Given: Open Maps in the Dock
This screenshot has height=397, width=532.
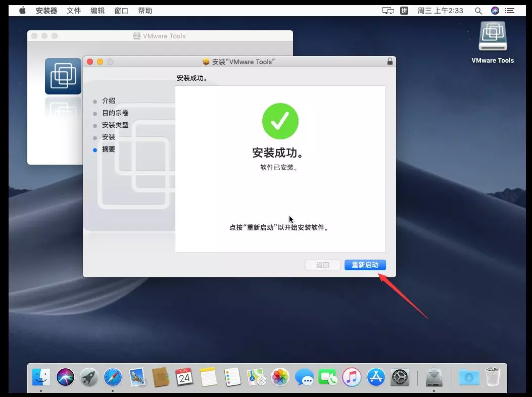Looking at the screenshot, I should coord(256,377).
